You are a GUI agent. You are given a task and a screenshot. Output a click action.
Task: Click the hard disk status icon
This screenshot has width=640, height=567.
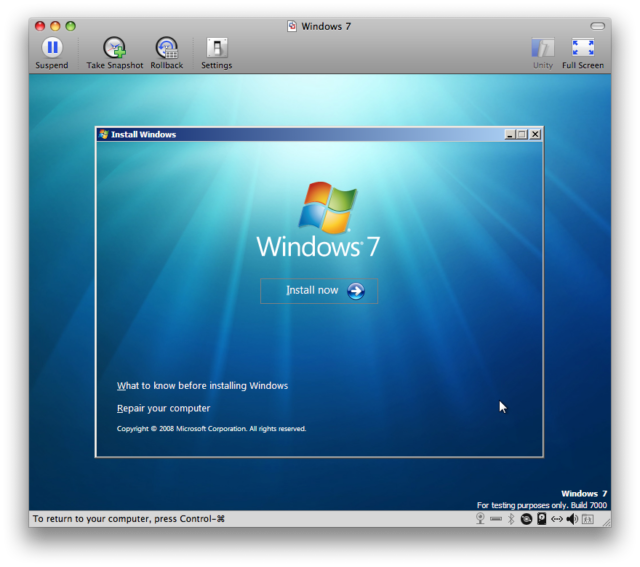pyautogui.click(x=542, y=519)
